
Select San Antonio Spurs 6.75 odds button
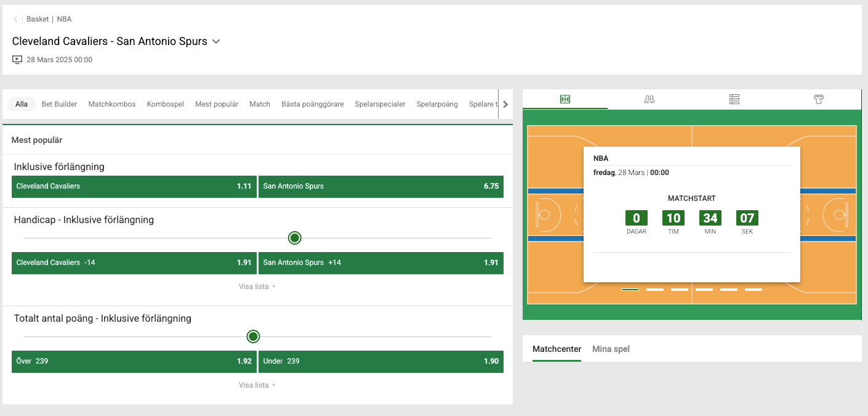click(381, 186)
